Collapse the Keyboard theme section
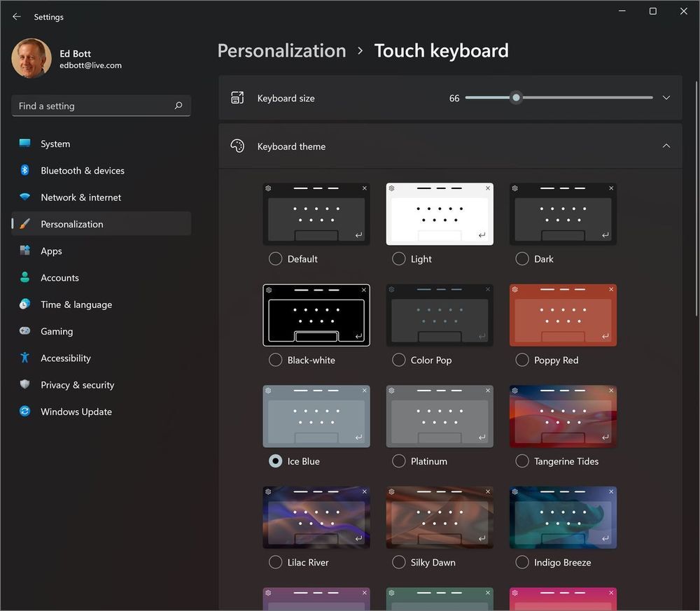Viewport: 700px width, 611px height. 666,146
